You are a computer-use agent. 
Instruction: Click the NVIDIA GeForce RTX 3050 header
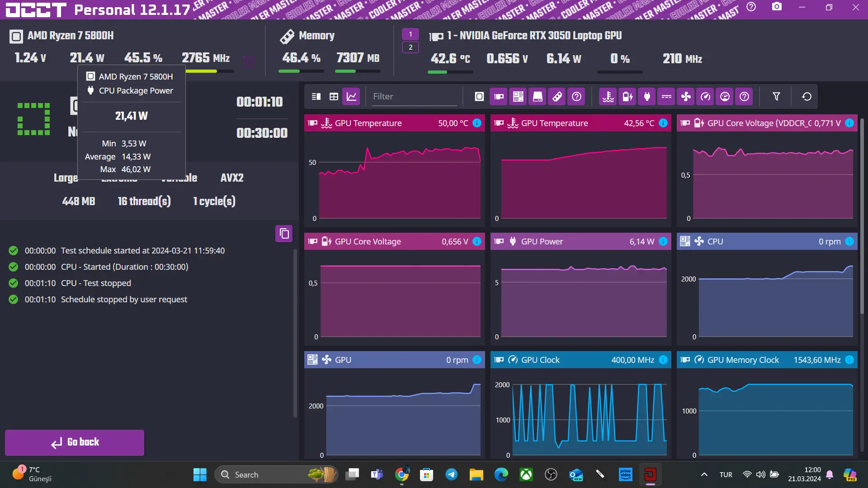[534, 35]
